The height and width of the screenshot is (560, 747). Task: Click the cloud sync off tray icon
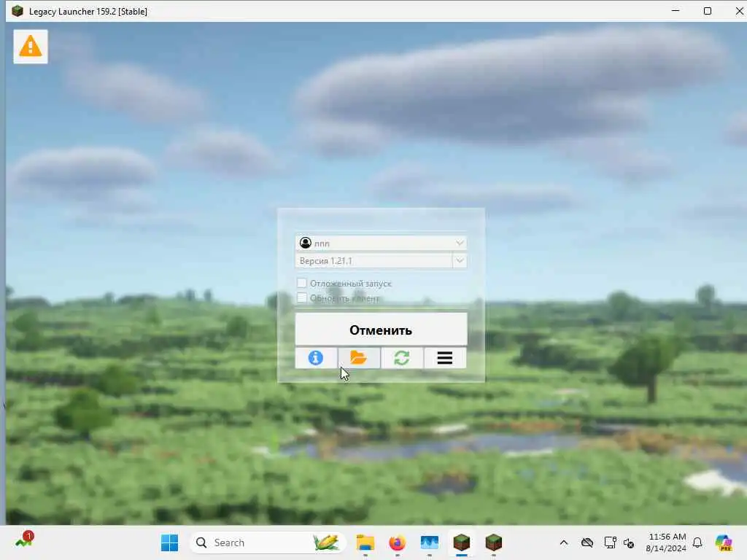pos(587,542)
